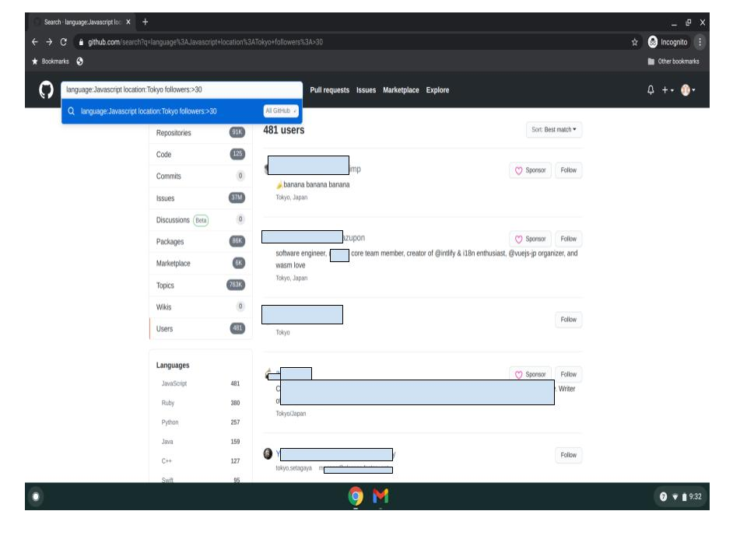The image size is (747, 560).
Task: Show Packages search results
Action: [x=201, y=241]
